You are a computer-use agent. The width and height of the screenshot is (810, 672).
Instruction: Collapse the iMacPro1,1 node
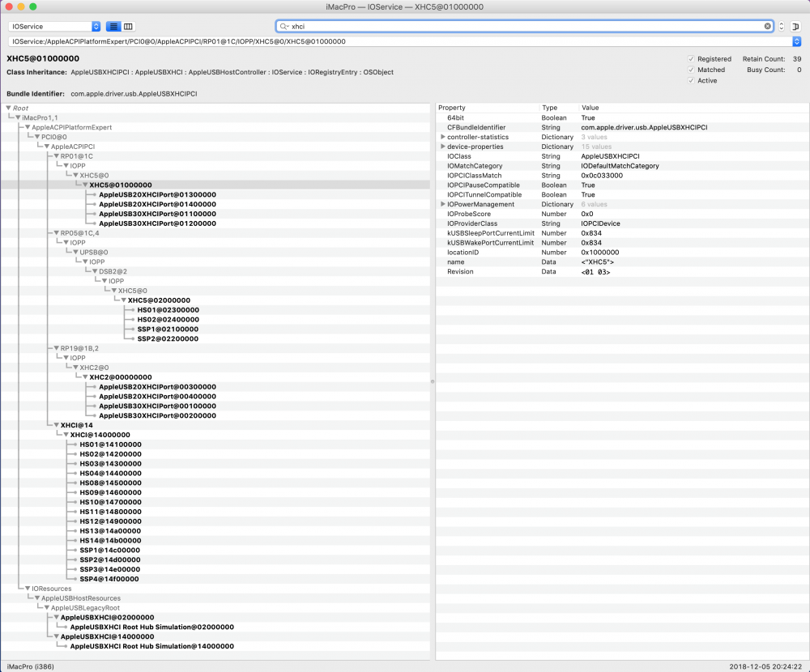click(x=18, y=117)
